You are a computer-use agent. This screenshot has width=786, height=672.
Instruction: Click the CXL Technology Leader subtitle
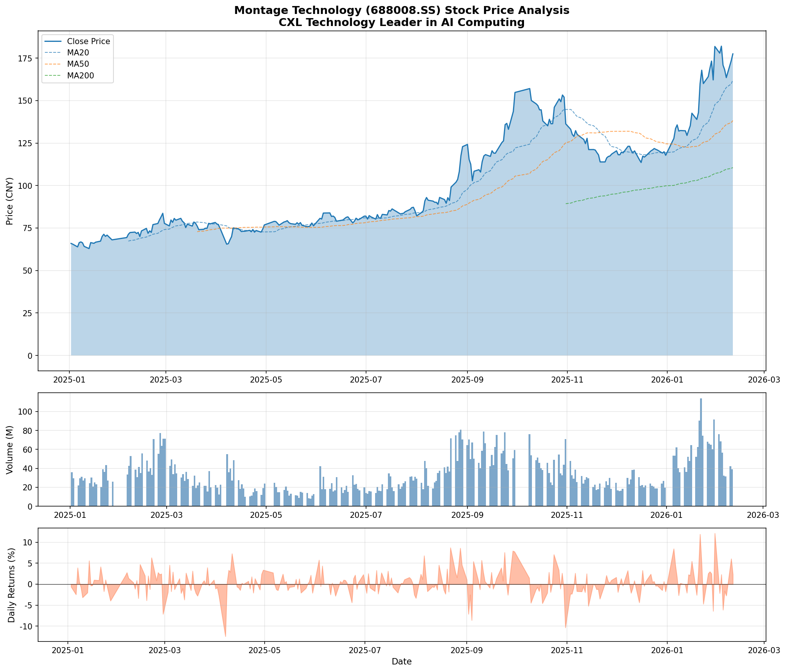pyautogui.click(x=401, y=23)
